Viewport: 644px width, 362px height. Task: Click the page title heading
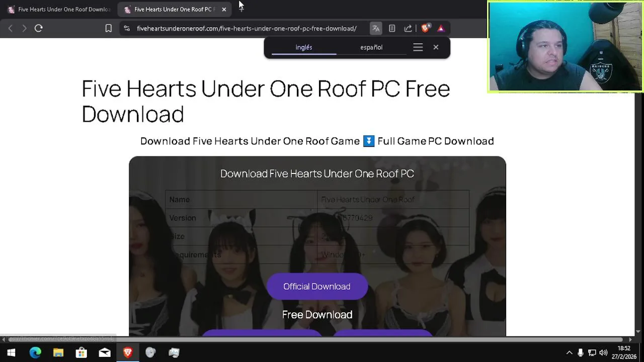(266, 101)
